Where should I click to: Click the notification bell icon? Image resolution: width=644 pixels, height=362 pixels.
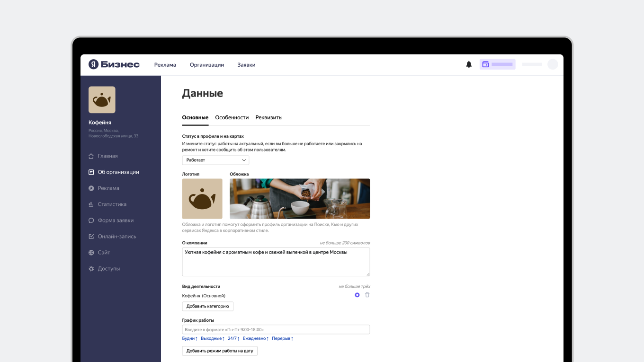[x=469, y=64]
